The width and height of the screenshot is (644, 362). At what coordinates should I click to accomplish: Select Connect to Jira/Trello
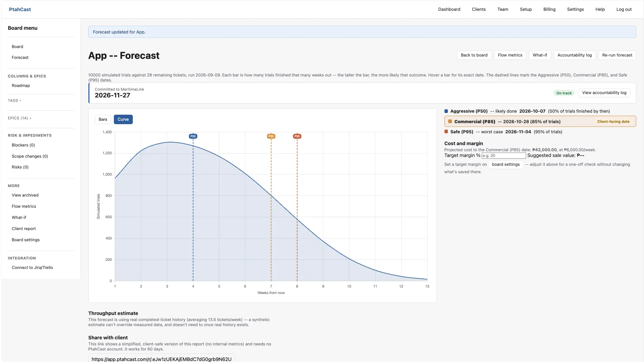point(32,268)
